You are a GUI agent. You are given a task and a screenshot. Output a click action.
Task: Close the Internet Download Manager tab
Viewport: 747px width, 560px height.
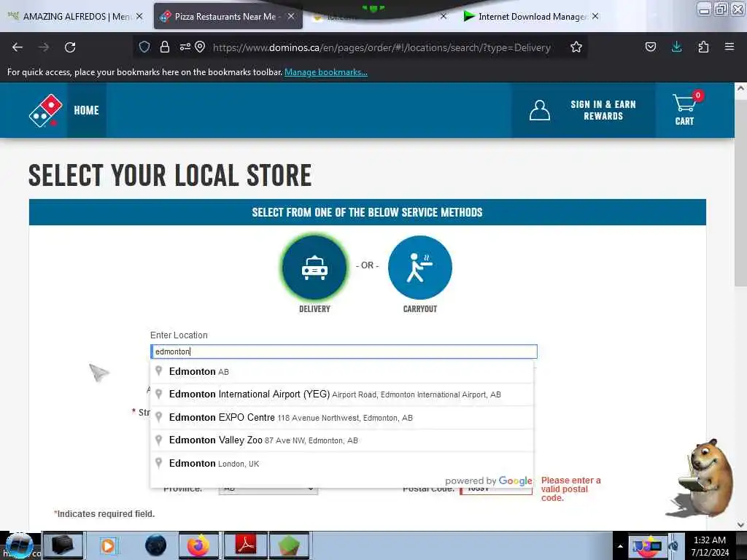tap(595, 16)
